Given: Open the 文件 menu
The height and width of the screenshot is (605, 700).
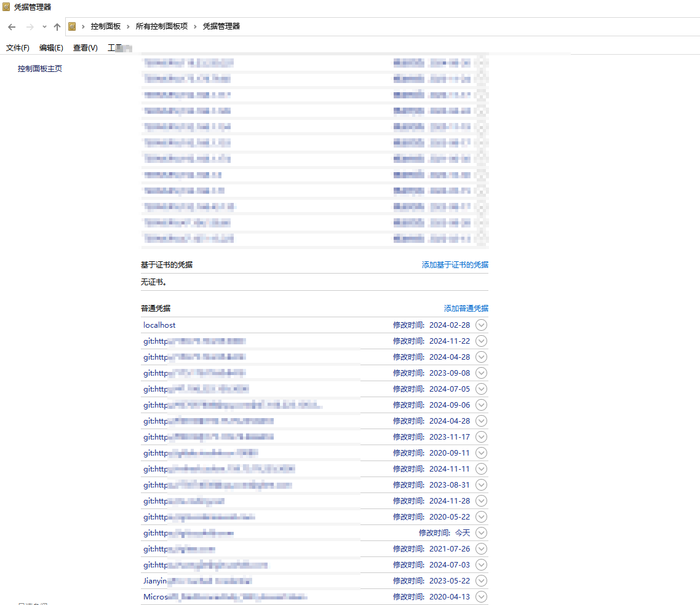Looking at the screenshot, I should click(17, 47).
